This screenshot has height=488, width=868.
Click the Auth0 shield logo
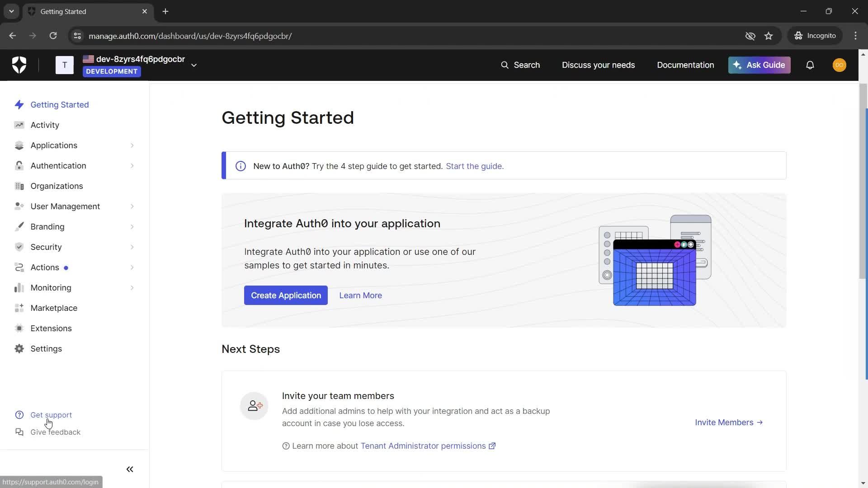pos(19,65)
